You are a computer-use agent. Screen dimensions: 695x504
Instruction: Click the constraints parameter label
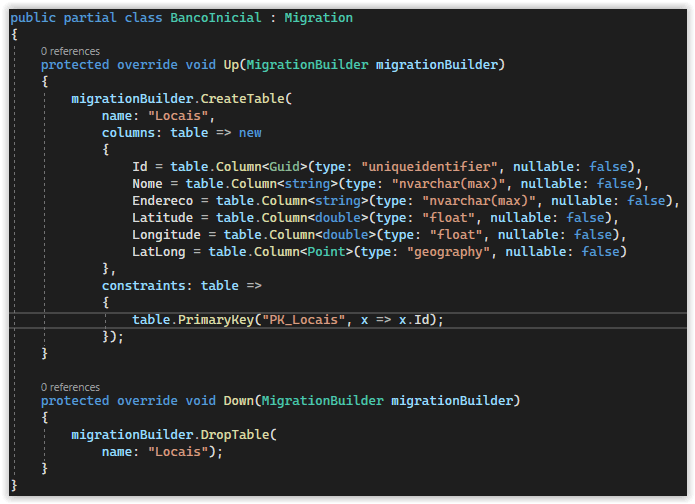tap(143, 285)
